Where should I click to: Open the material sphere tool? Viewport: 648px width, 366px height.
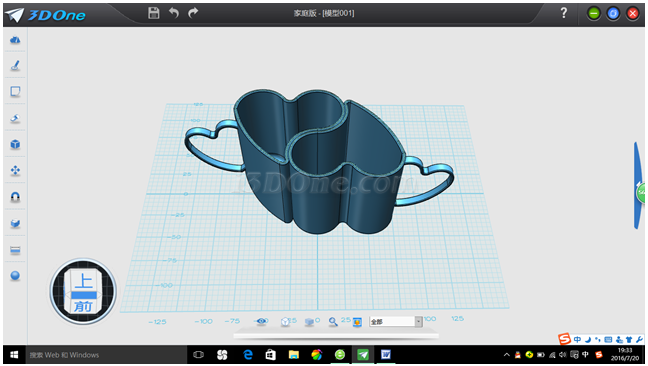click(15, 276)
